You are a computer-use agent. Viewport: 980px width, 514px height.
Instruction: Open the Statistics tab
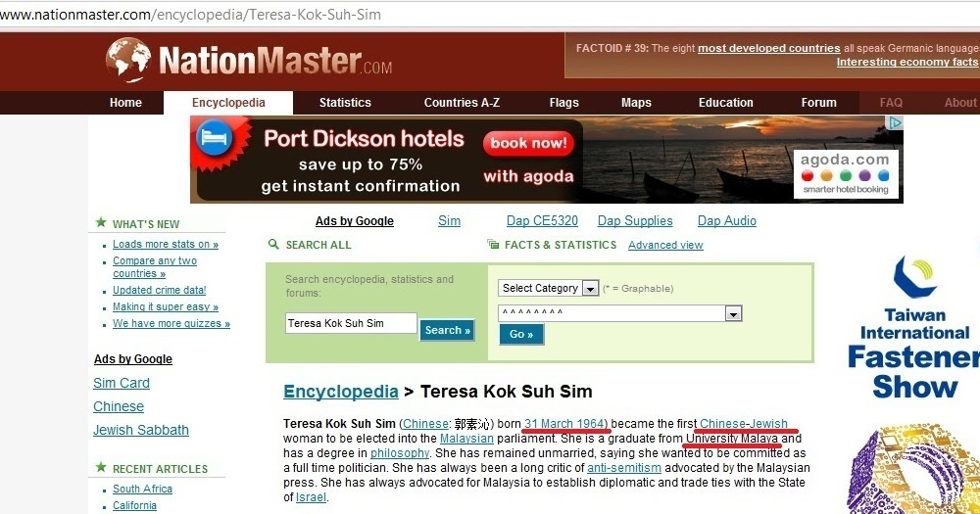point(345,103)
